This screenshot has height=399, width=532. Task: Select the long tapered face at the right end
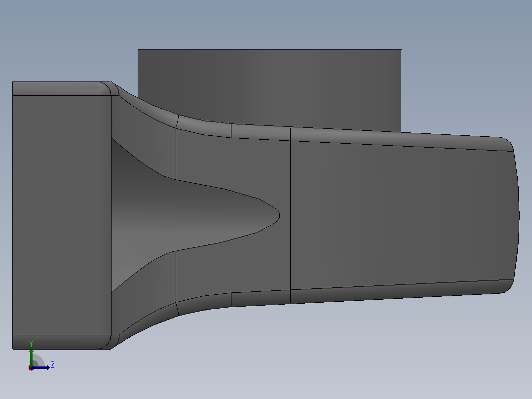tap(405, 215)
